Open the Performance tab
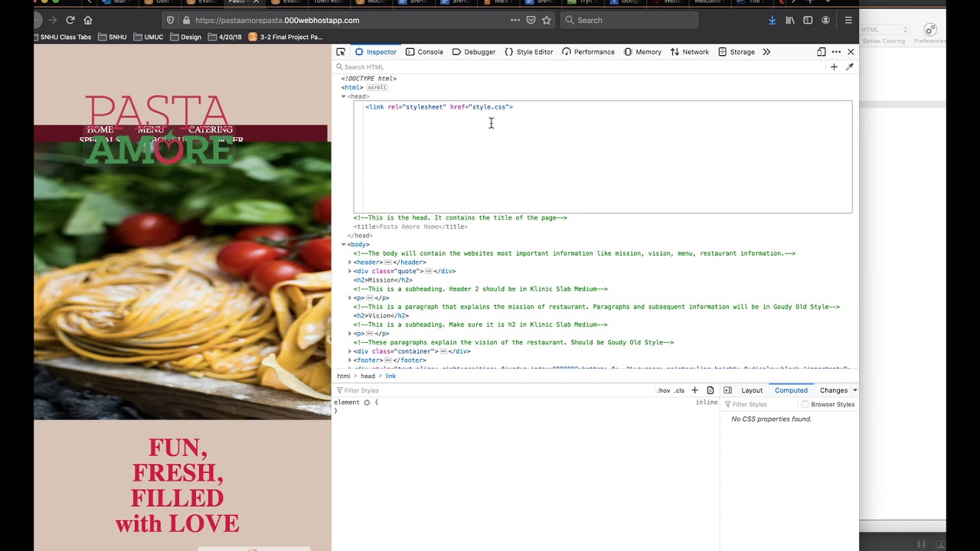Screen dimensions: 980x551 588,52
